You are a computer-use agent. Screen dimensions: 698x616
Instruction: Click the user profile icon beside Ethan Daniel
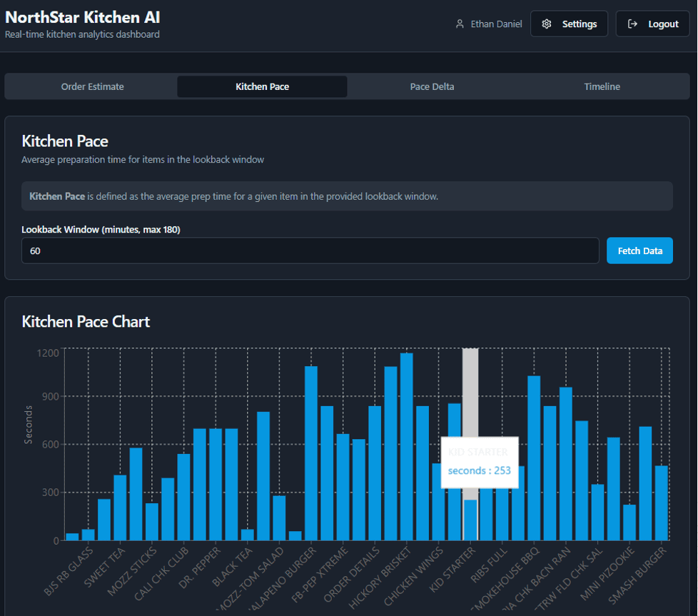click(460, 24)
